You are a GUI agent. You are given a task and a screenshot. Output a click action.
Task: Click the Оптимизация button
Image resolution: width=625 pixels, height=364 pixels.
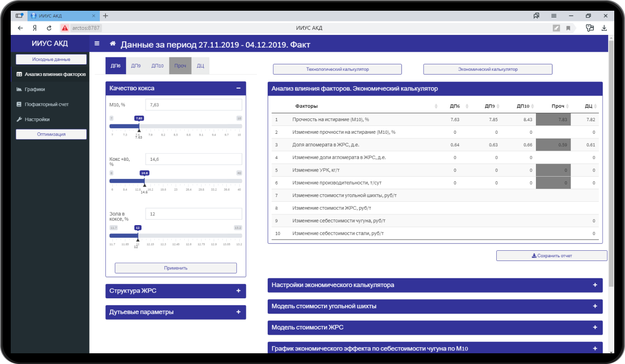[x=51, y=134]
